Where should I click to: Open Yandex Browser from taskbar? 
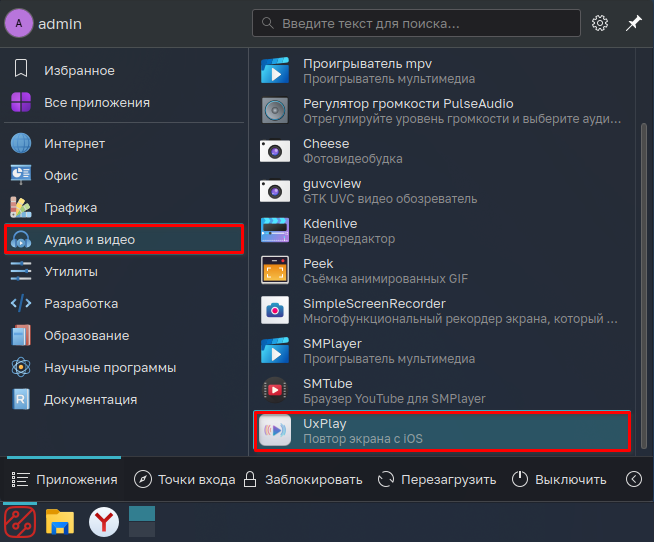pos(104,521)
